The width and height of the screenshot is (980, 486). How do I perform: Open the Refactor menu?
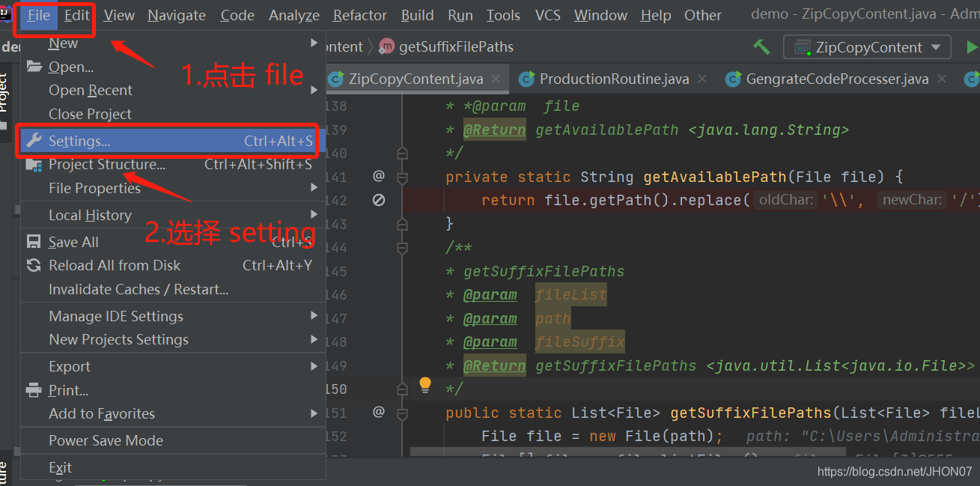tap(360, 15)
